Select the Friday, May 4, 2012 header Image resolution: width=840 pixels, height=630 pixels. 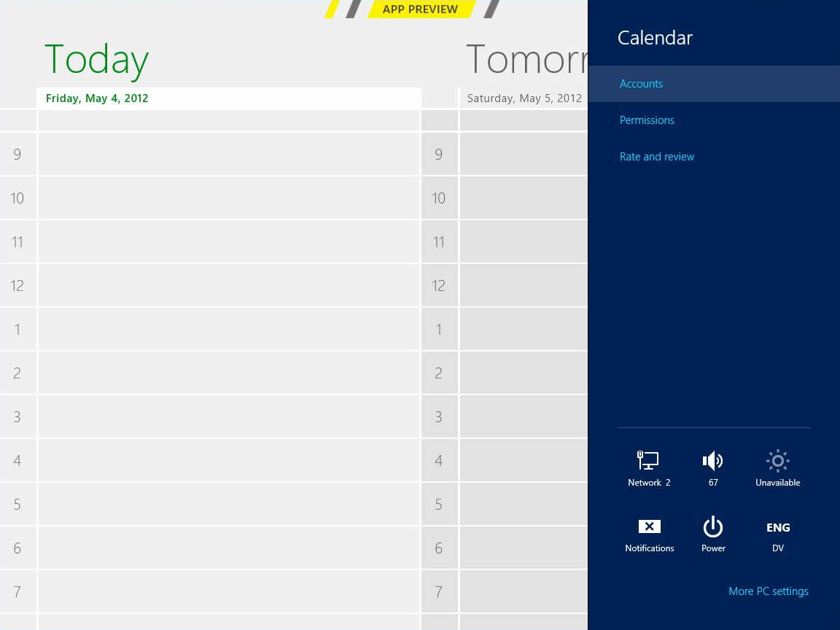click(x=97, y=98)
